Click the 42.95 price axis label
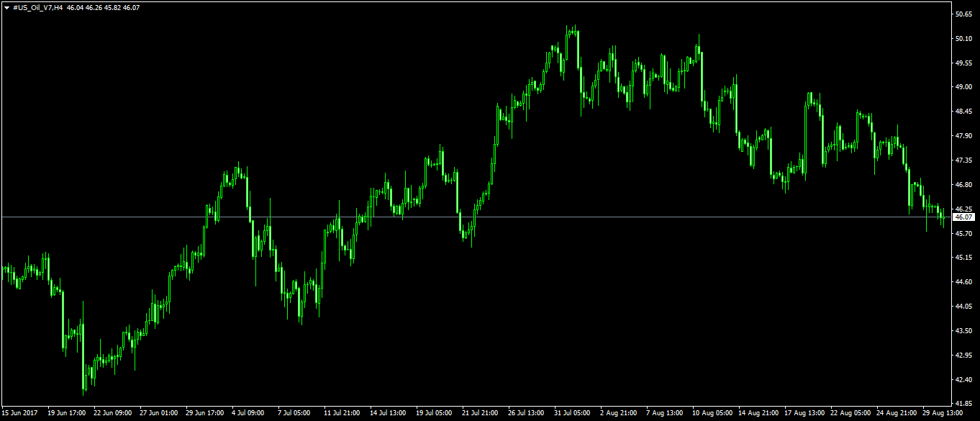 pos(964,356)
